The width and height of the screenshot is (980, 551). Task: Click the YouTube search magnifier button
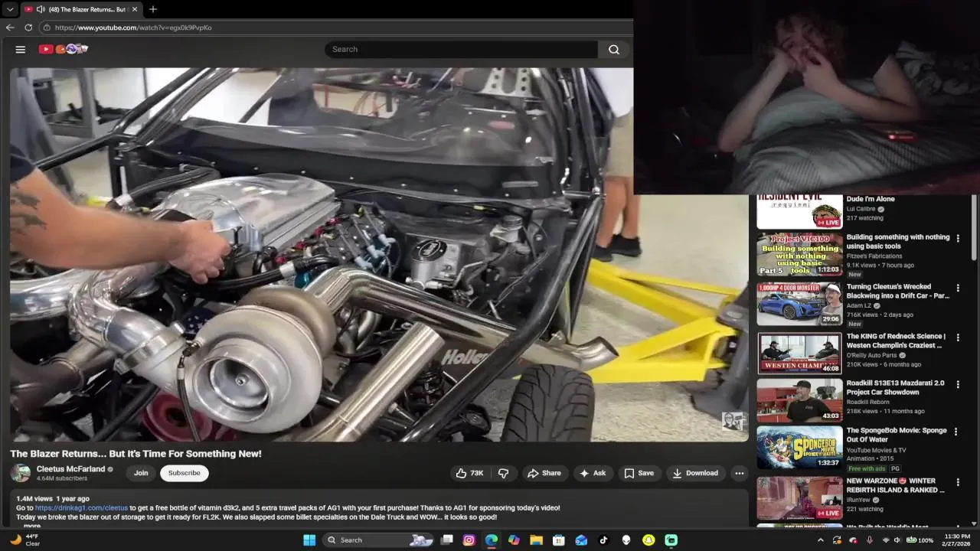pos(614,49)
